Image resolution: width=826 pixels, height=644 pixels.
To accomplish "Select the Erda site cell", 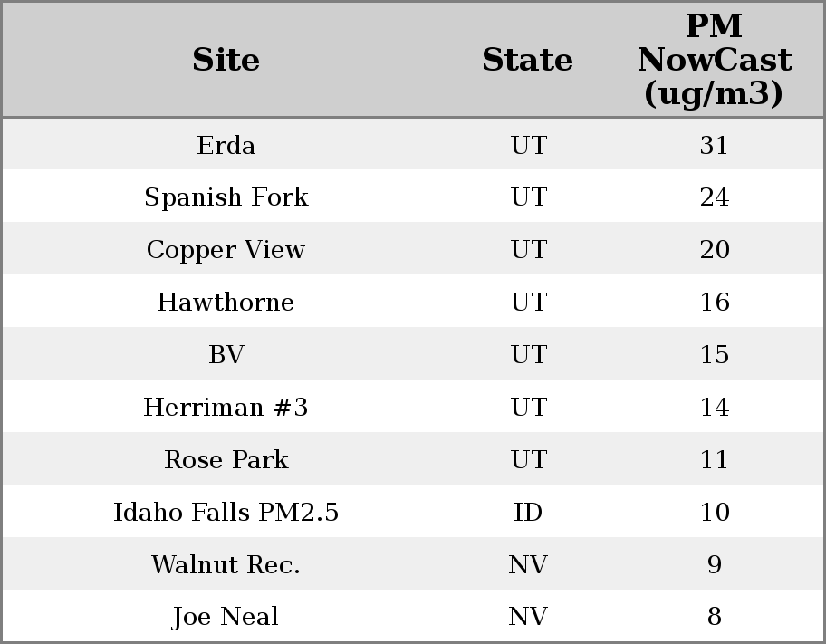I will (226, 145).
